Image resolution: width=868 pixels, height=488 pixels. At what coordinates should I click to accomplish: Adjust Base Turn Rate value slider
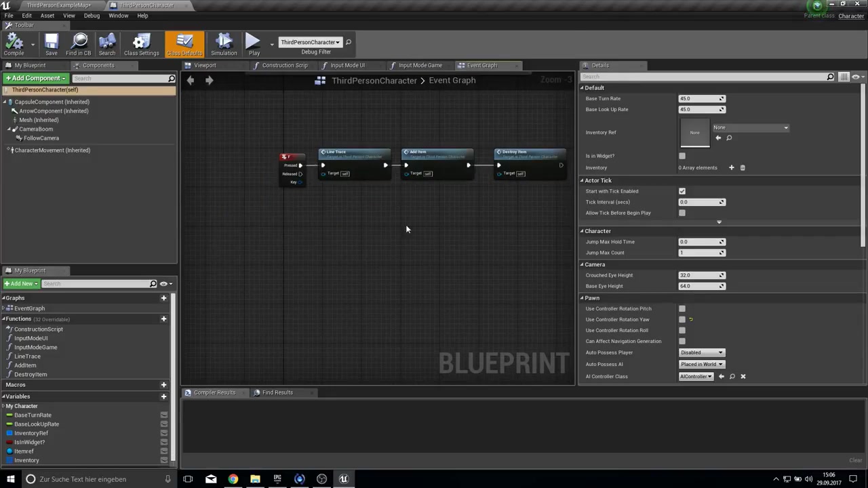(x=702, y=99)
